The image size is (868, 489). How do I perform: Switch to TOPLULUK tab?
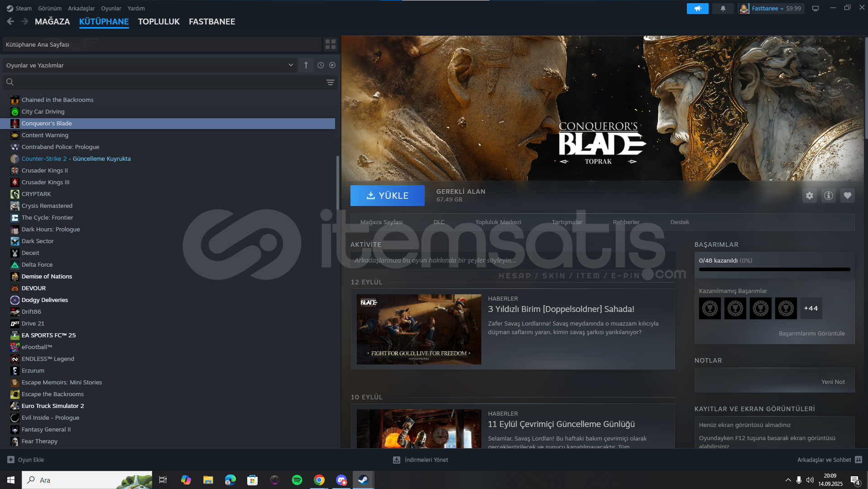click(159, 22)
